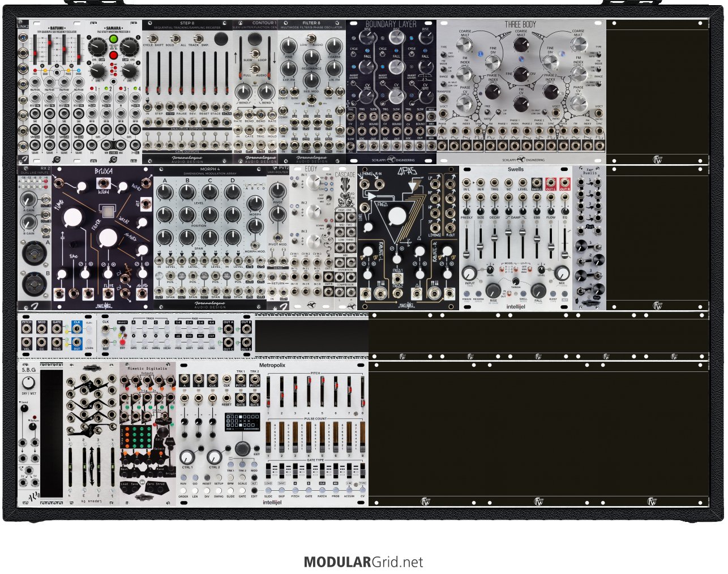728x574 pixels.
Task: Select the Filter 8 EXP. FM knob
Action: coord(289,68)
